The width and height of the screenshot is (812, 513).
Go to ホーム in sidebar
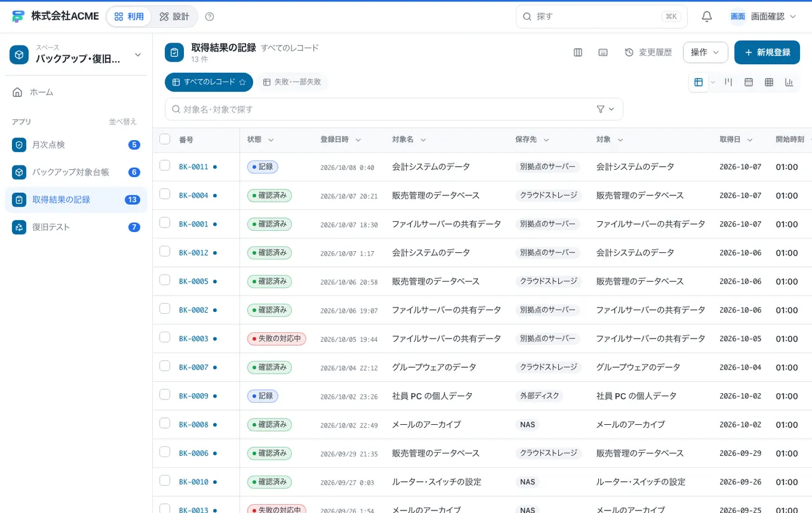coord(76,92)
